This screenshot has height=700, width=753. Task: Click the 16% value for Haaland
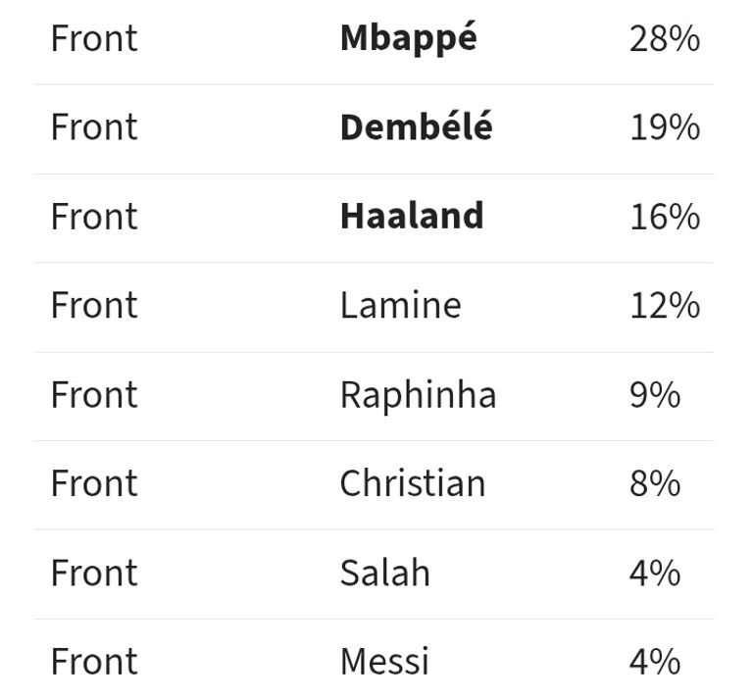click(665, 217)
